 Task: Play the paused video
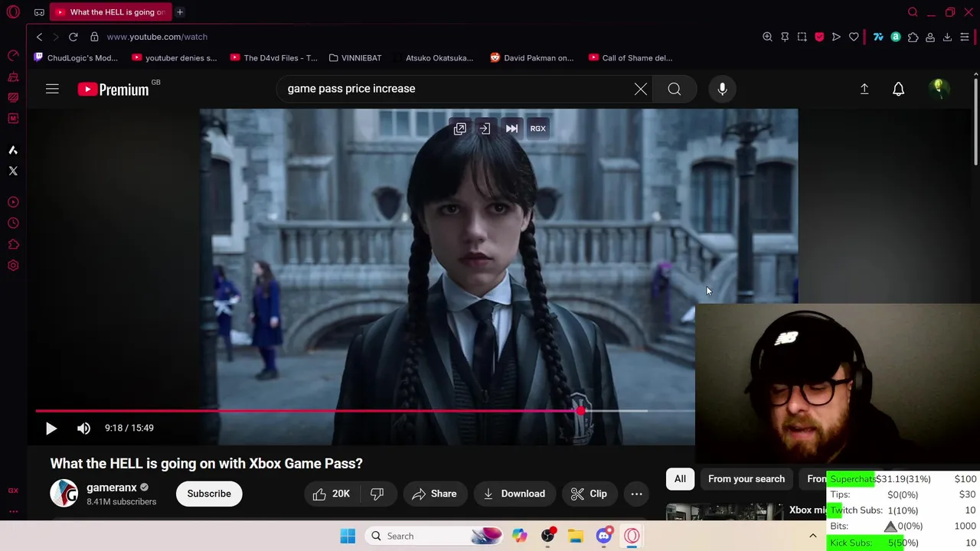coord(51,429)
